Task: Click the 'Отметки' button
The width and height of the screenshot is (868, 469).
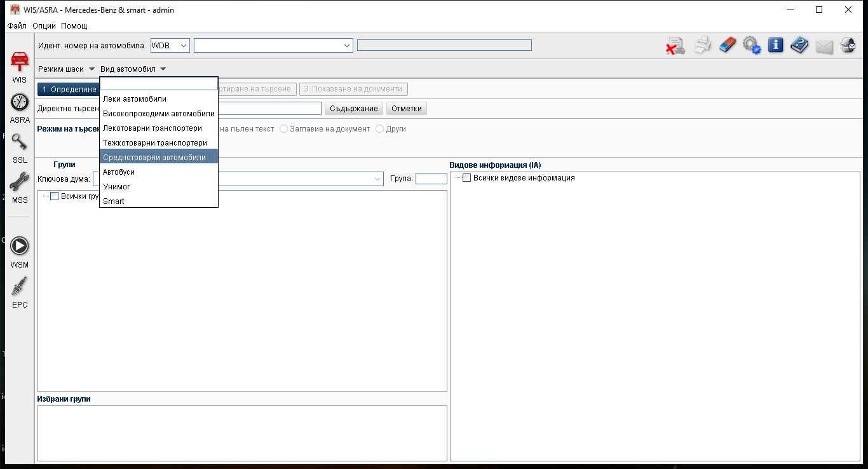Action: pyautogui.click(x=407, y=109)
